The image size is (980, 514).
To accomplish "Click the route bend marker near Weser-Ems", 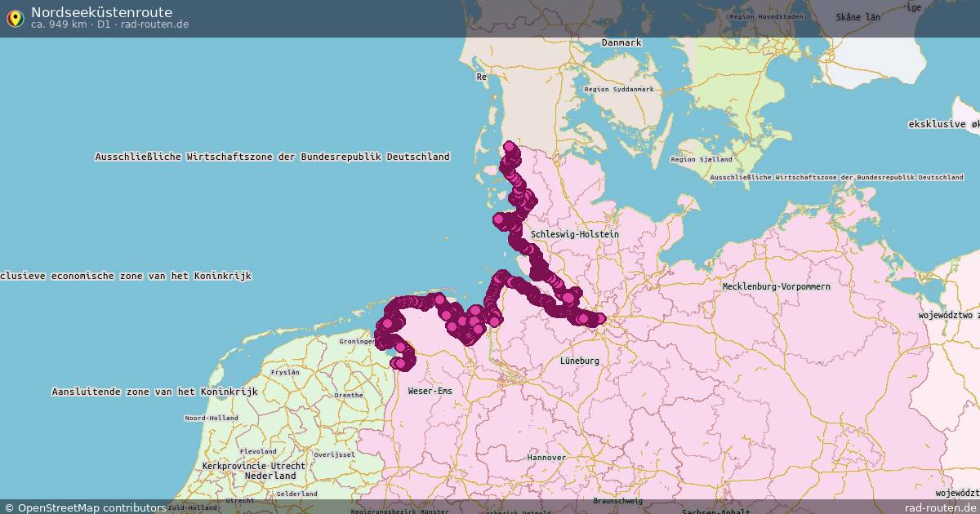I will coord(402,361).
